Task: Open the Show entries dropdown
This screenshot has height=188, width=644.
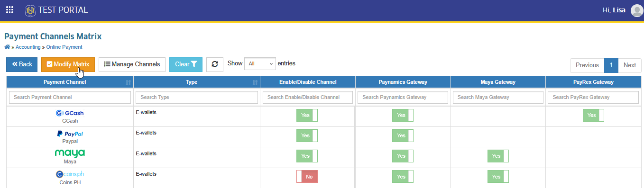Action: [x=260, y=63]
